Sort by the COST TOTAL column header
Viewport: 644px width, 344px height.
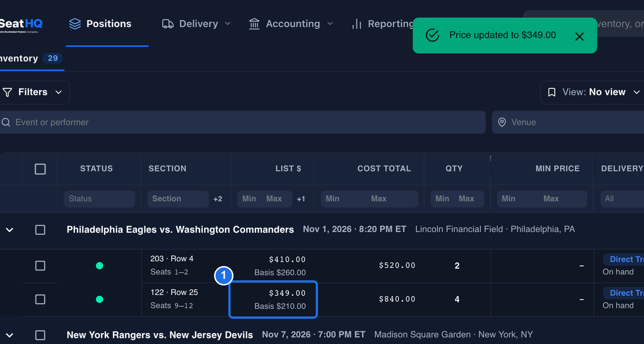pos(384,169)
